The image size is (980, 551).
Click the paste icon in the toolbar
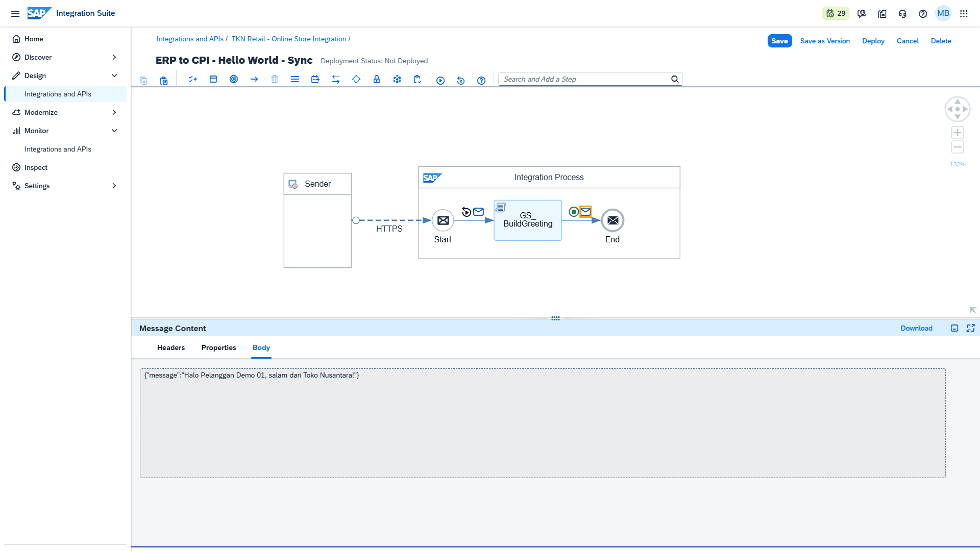164,80
